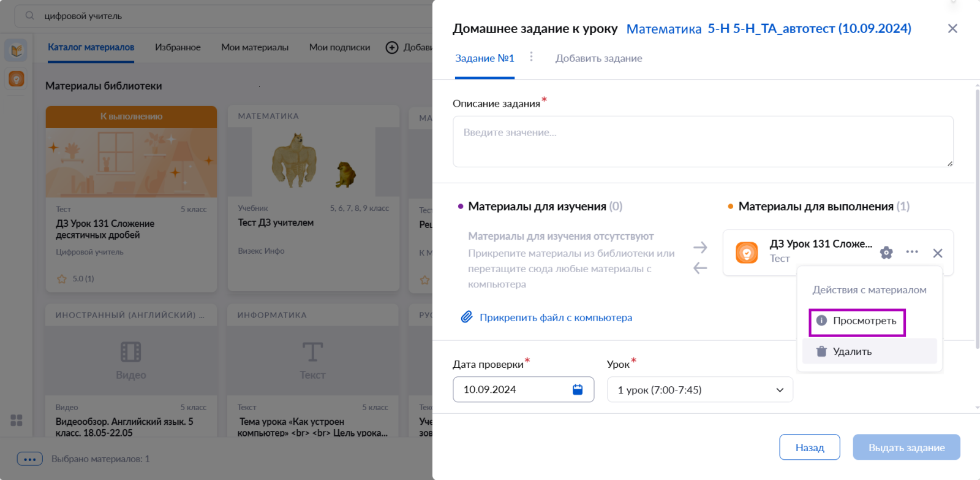Click the Назад button
Viewport: 980px width, 480px height.
810,448
